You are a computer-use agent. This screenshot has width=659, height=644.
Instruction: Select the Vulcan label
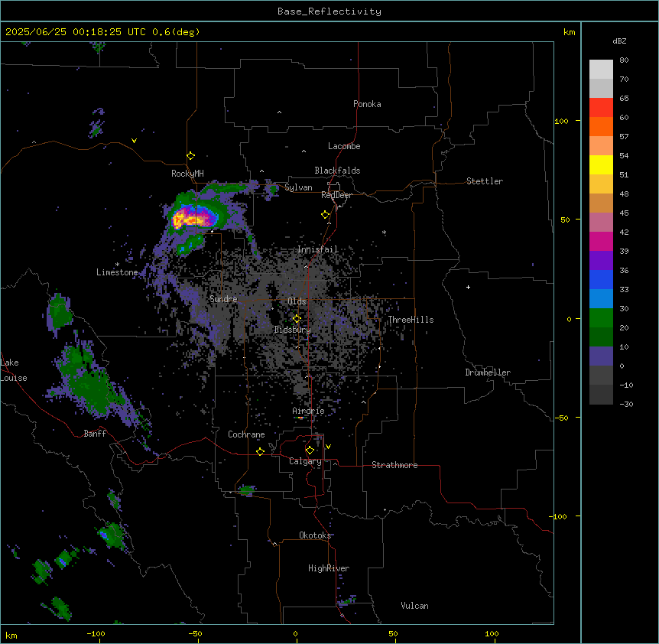[415, 606]
